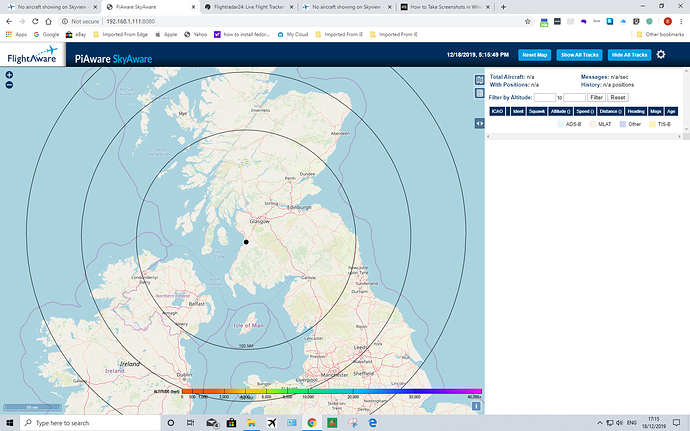Click MLAT legend color swatch
Screen dimensions: 690x431
click(593, 124)
